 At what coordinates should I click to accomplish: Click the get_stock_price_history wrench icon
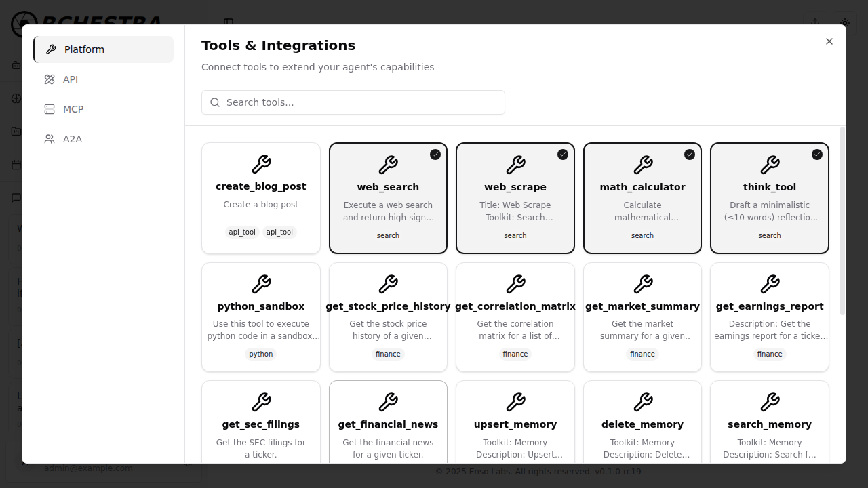pos(388,284)
